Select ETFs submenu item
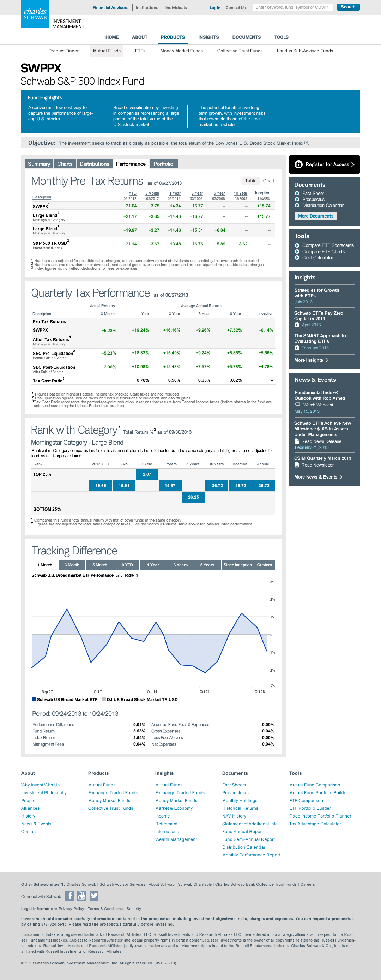The image size is (381, 980). click(x=140, y=51)
